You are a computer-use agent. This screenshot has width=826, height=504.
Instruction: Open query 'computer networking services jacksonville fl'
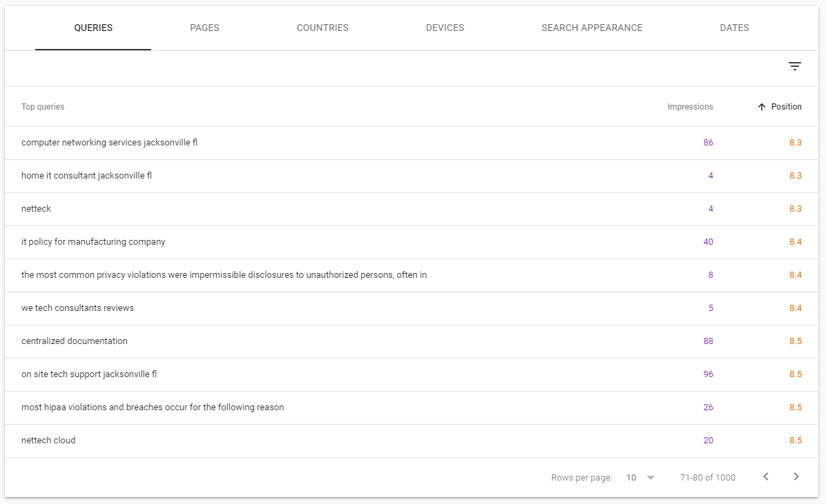pos(109,143)
